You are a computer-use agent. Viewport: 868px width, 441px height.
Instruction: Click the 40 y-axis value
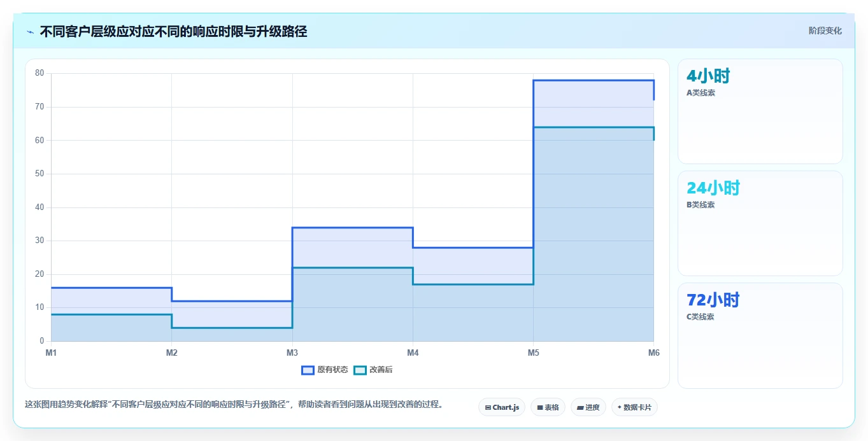click(x=39, y=207)
